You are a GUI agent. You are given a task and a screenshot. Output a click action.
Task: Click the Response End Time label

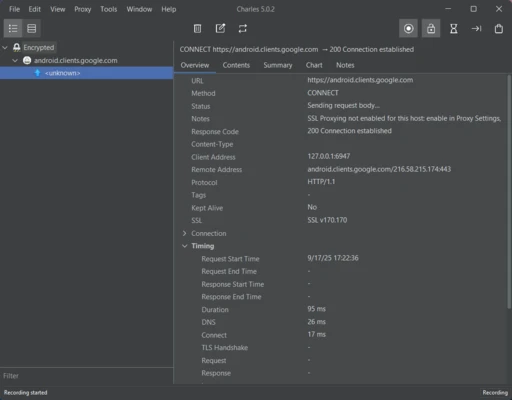pos(231,297)
